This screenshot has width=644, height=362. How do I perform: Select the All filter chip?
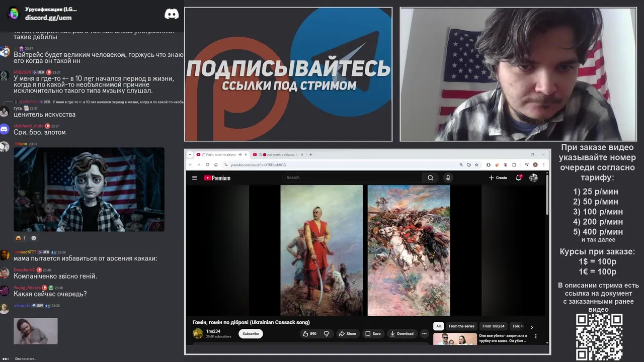(x=438, y=326)
